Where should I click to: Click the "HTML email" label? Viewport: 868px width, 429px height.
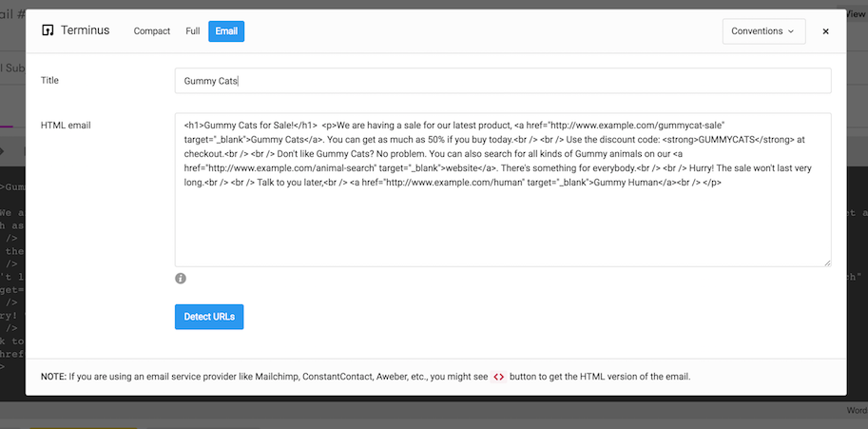66,126
